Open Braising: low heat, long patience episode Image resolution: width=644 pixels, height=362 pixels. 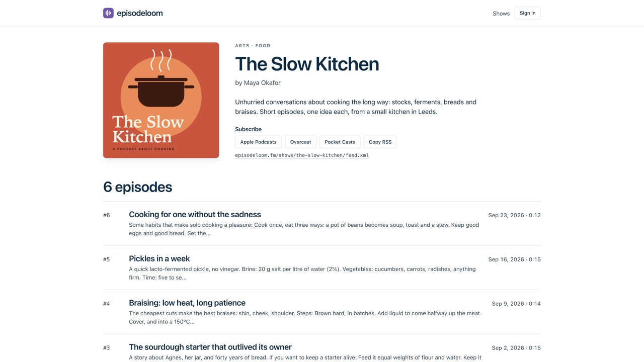[187, 303]
